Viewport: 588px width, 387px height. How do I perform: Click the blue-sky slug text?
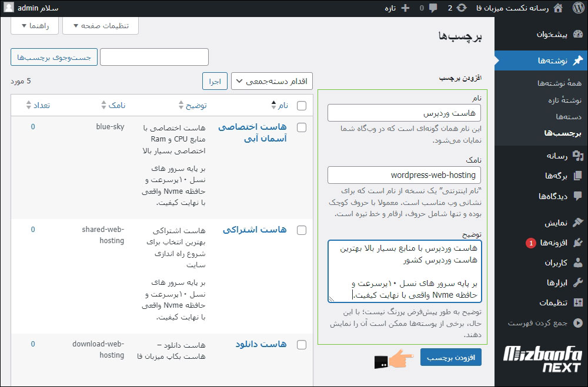[110, 127]
